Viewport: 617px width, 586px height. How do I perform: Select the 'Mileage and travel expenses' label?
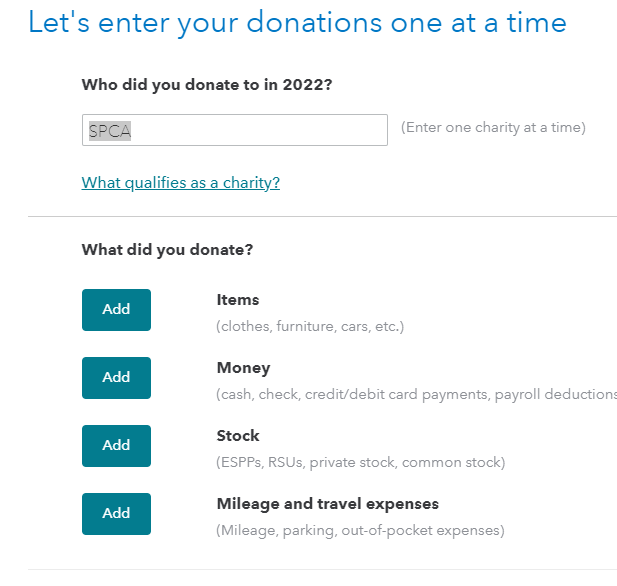[328, 504]
